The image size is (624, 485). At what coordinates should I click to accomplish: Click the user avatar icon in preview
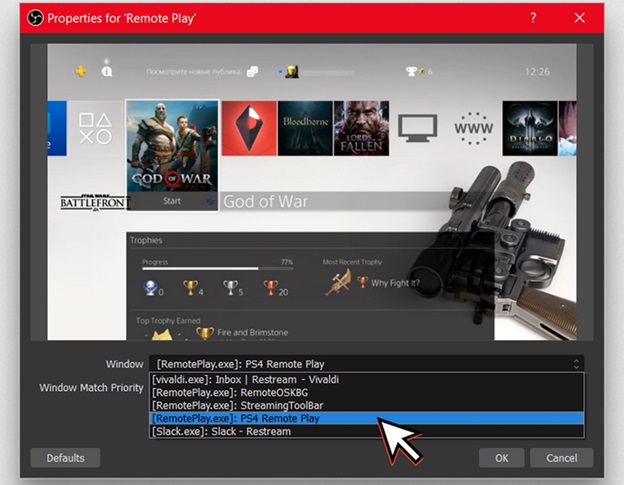pos(292,72)
